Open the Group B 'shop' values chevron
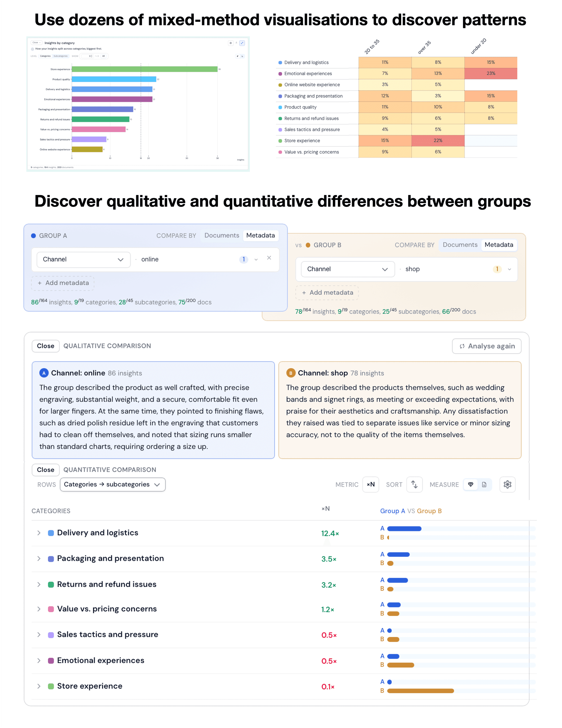This screenshot has width=562, height=728. coord(509,269)
